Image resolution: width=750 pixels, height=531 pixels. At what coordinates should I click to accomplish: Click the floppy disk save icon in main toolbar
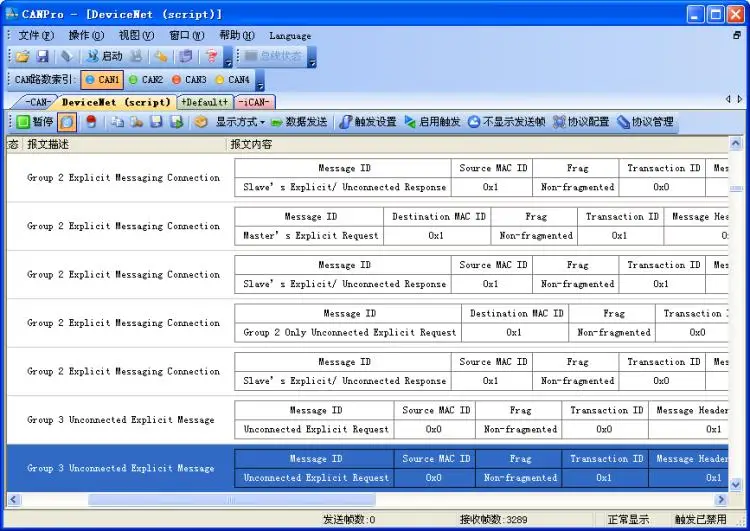(x=43, y=57)
